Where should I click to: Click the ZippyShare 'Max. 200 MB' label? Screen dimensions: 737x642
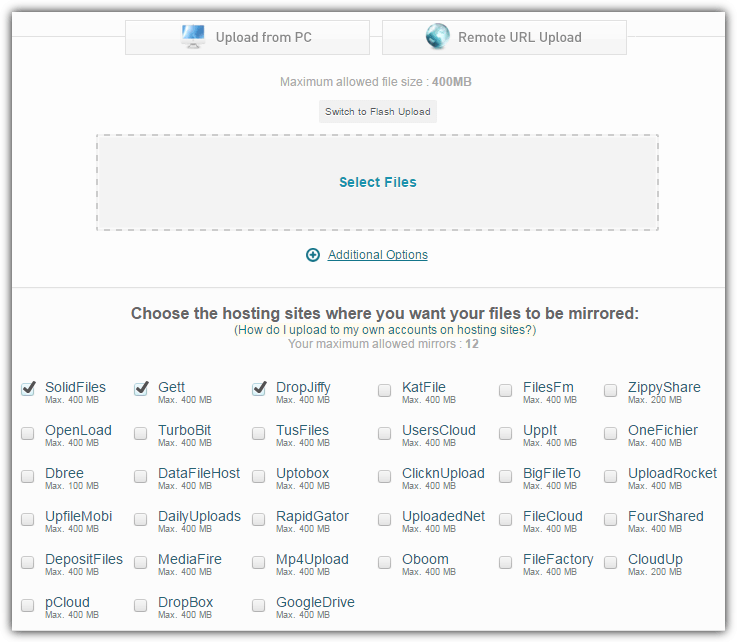(x=655, y=400)
